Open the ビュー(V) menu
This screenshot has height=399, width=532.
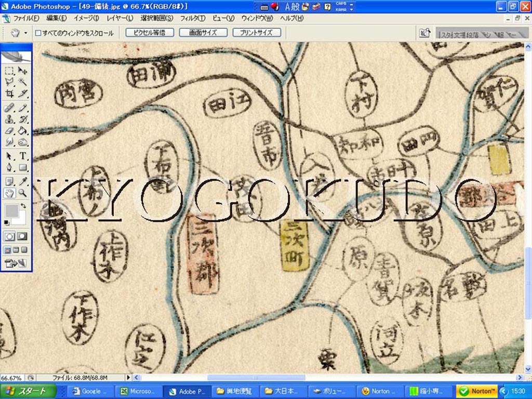(x=223, y=18)
